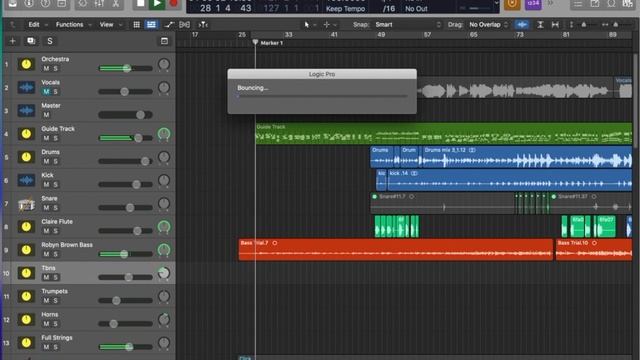Adjust the Full Strings volume fader
The width and height of the screenshot is (640, 360).
(129, 347)
